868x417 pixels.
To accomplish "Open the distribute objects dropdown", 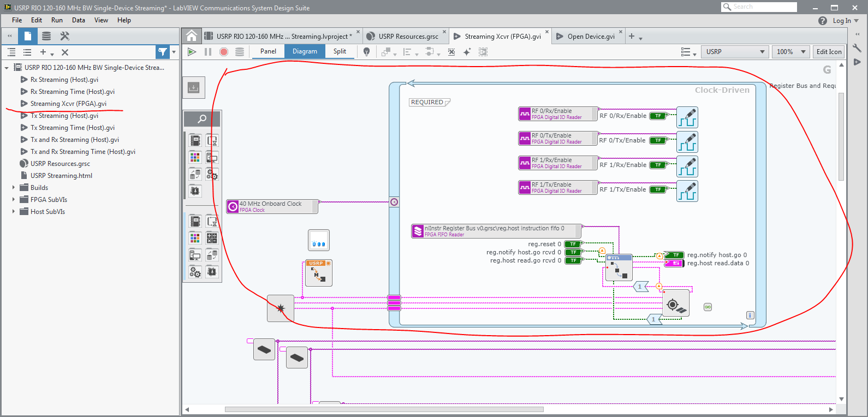I will pos(432,52).
